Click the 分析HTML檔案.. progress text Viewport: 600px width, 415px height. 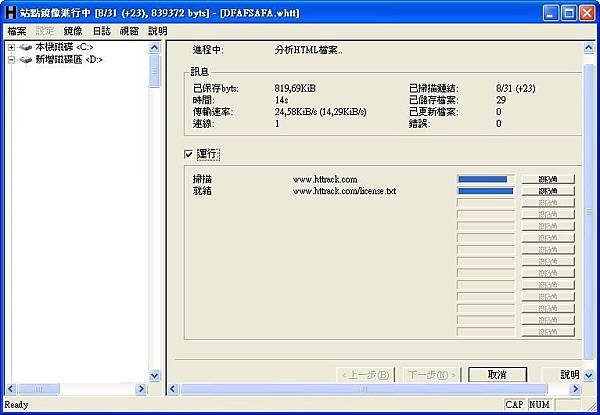coord(308,50)
